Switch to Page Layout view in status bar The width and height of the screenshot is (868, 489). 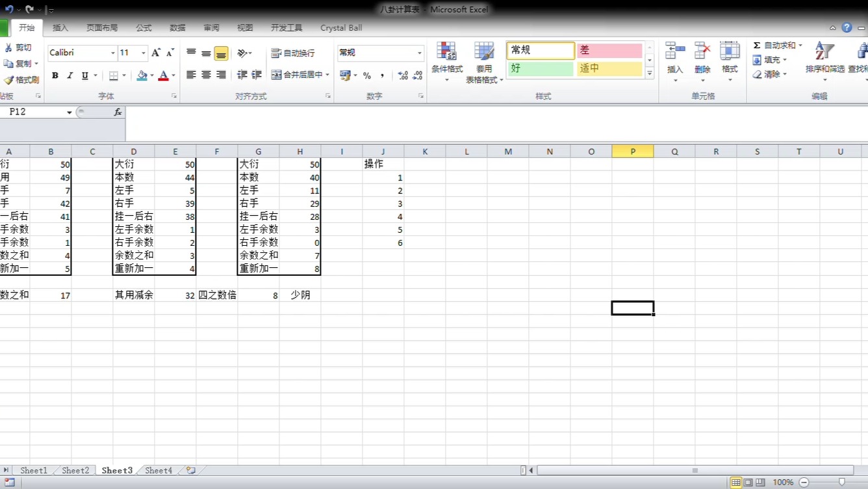click(747, 482)
